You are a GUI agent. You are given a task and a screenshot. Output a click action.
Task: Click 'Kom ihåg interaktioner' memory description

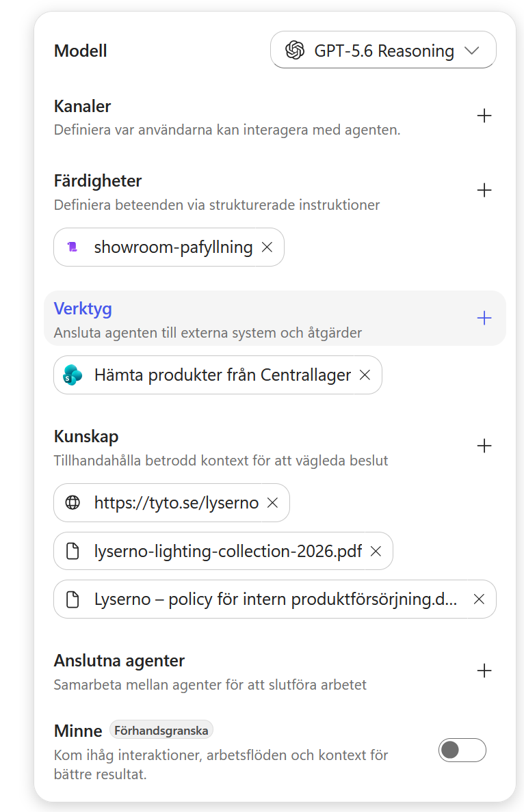coord(221,764)
